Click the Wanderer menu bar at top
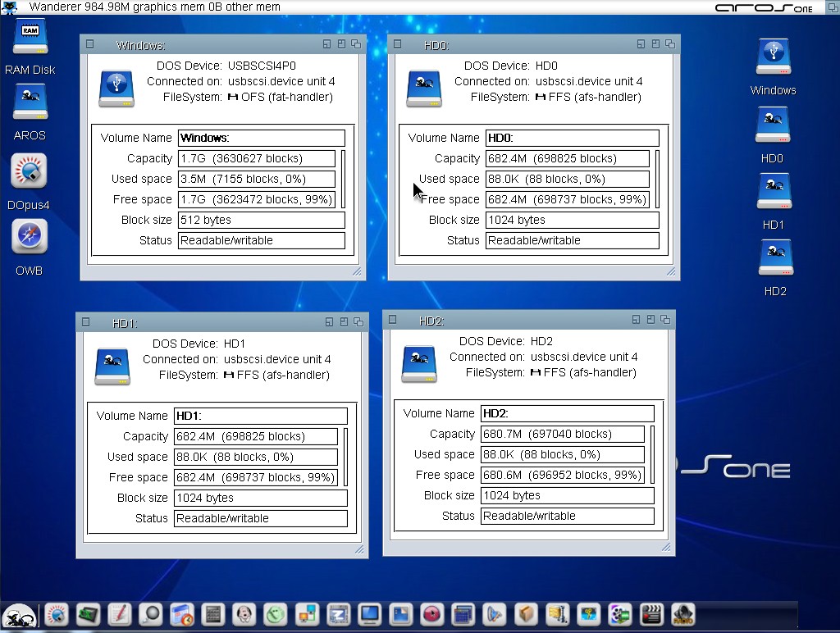 154,7
